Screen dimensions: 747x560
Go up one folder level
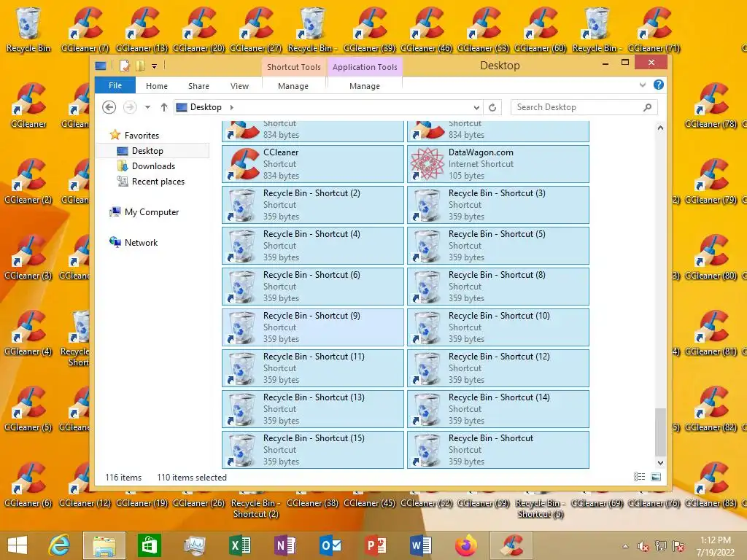pyautogui.click(x=164, y=107)
